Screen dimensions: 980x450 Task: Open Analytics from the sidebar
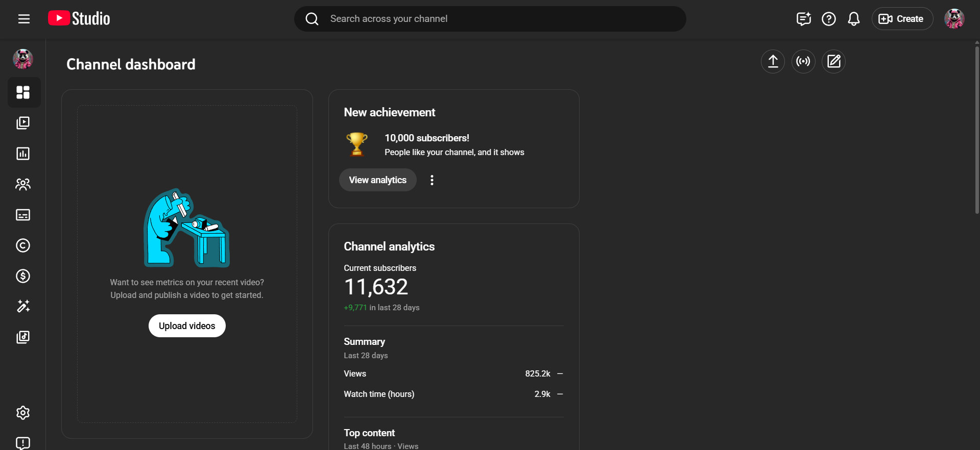23,154
